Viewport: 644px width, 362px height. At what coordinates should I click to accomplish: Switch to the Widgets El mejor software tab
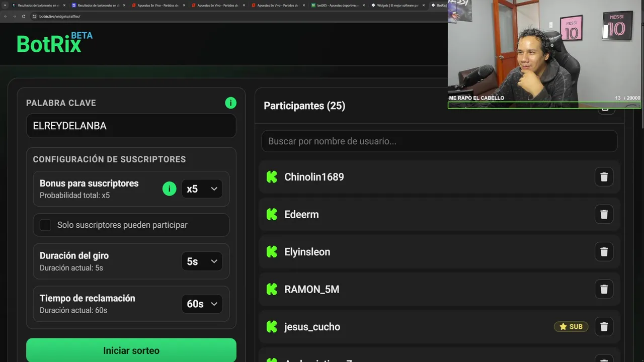click(398, 6)
